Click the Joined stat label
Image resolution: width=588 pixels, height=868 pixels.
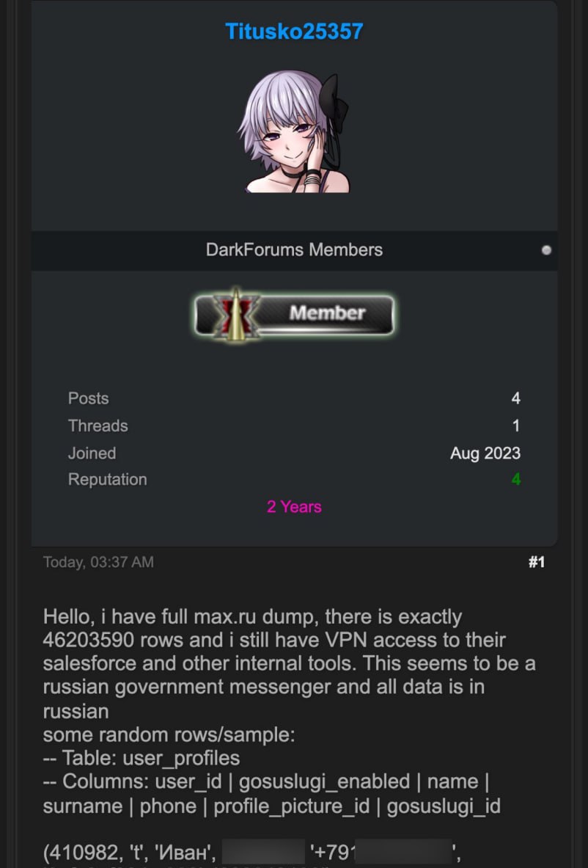(92, 453)
